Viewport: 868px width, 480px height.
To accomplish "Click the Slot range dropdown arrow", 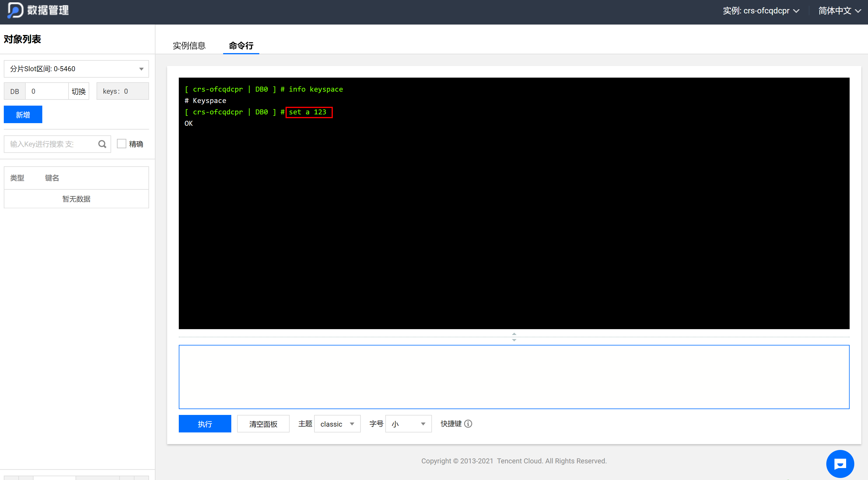I will pos(141,69).
